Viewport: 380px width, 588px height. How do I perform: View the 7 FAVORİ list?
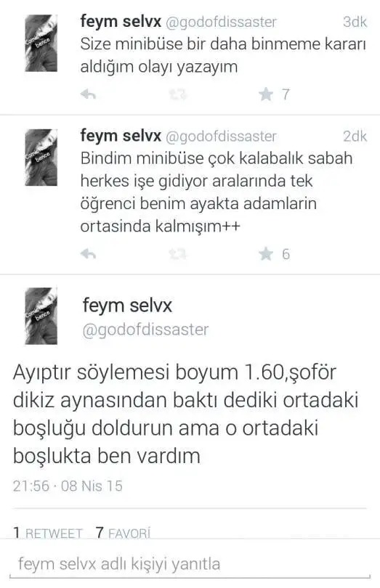(123, 533)
